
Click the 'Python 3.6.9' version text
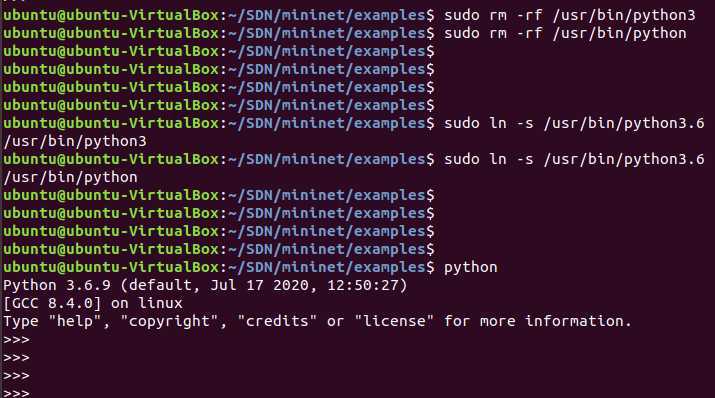(x=57, y=285)
